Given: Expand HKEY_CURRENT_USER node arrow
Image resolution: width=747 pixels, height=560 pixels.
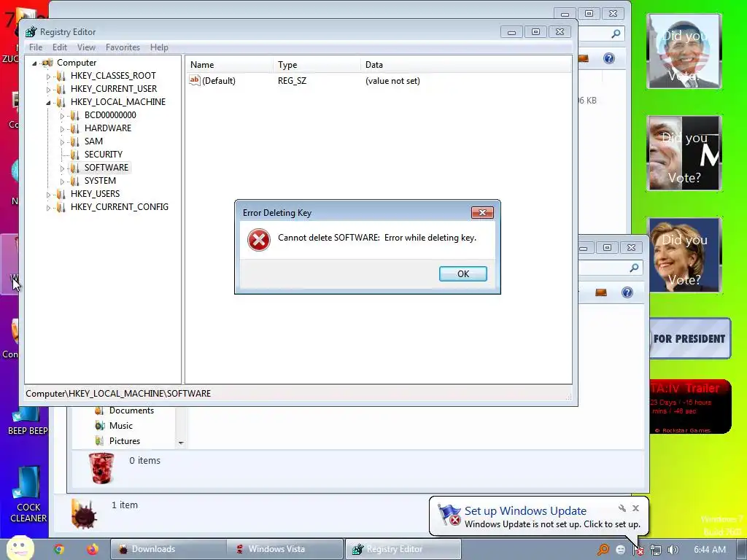Looking at the screenshot, I should pos(48,89).
